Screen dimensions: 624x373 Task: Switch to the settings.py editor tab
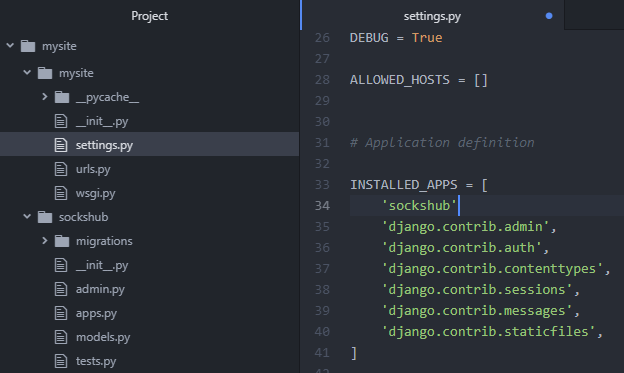(x=432, y=15)
